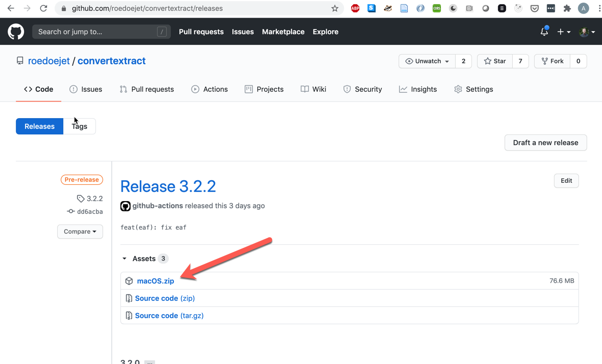The height and width of the screenshot is (364, 602).
Task: Open the Unwatch dropdown
Action: click(427, 61)
